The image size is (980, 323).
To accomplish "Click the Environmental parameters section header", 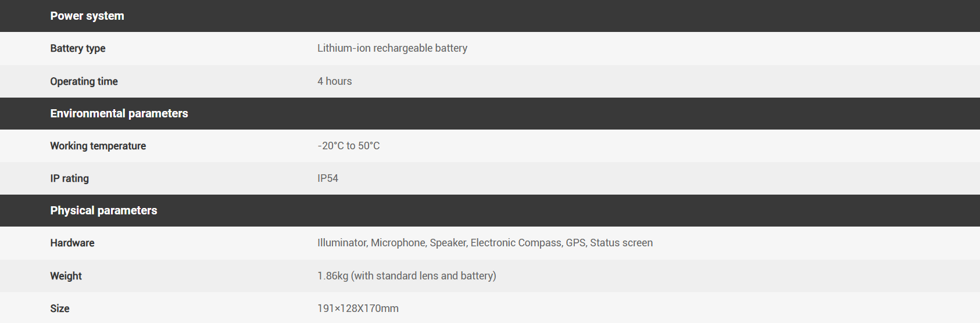I will click(119, 113).
